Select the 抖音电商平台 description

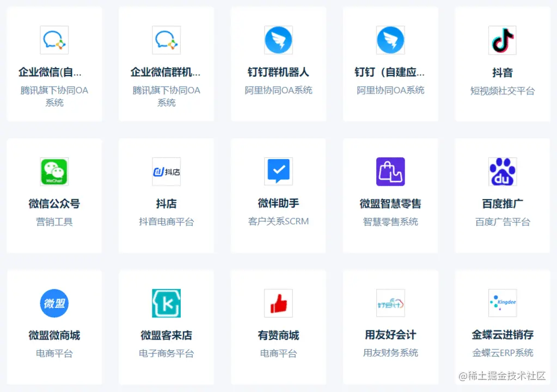[166, 222]
